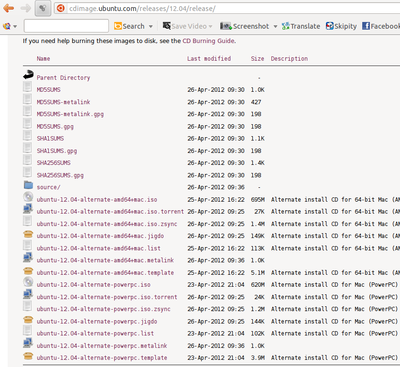Screen dimensions: 400x367
Task: Open the MD5SUMS file link
Action: [x=49, y=90]
